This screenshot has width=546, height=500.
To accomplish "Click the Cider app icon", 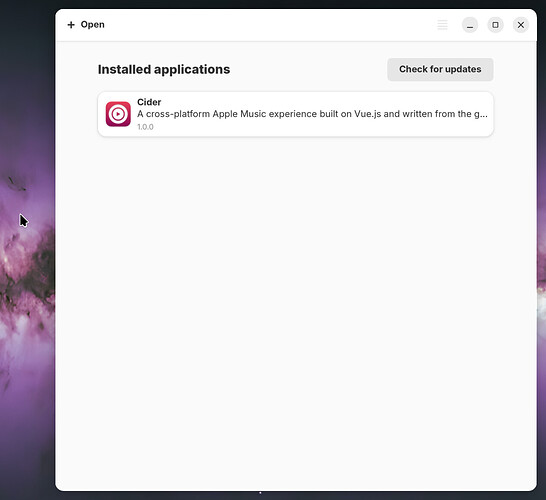I will (118, 114).
